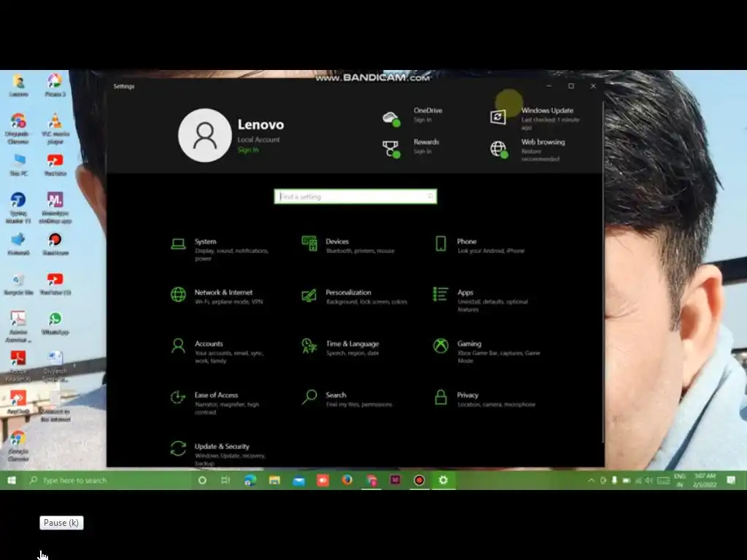The image size is (747, 560).
Task: Click the Settings window scrollbar
Action: 603,271
